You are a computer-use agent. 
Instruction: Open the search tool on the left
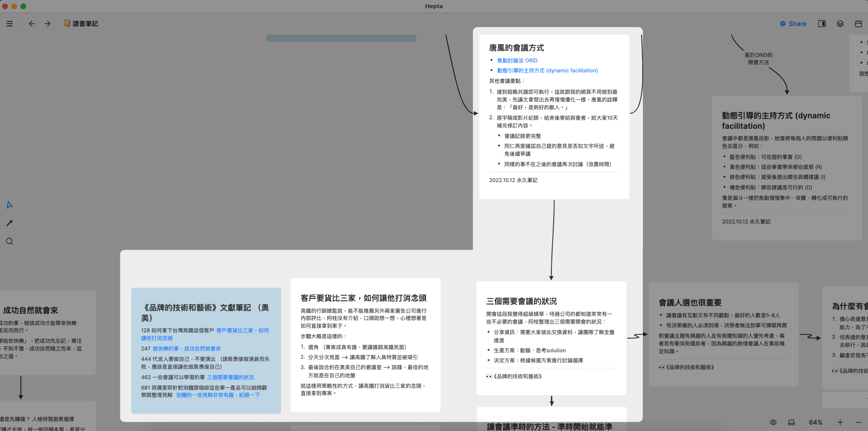coord(9,241)
